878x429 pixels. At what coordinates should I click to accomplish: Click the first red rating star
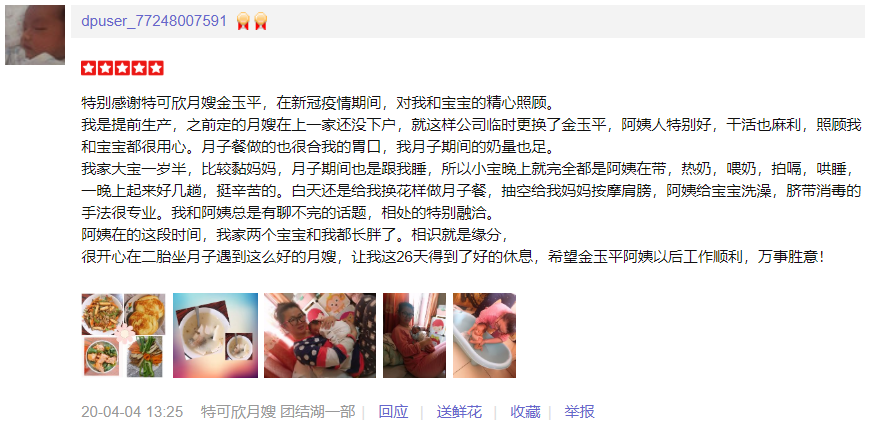coord(88,68)
